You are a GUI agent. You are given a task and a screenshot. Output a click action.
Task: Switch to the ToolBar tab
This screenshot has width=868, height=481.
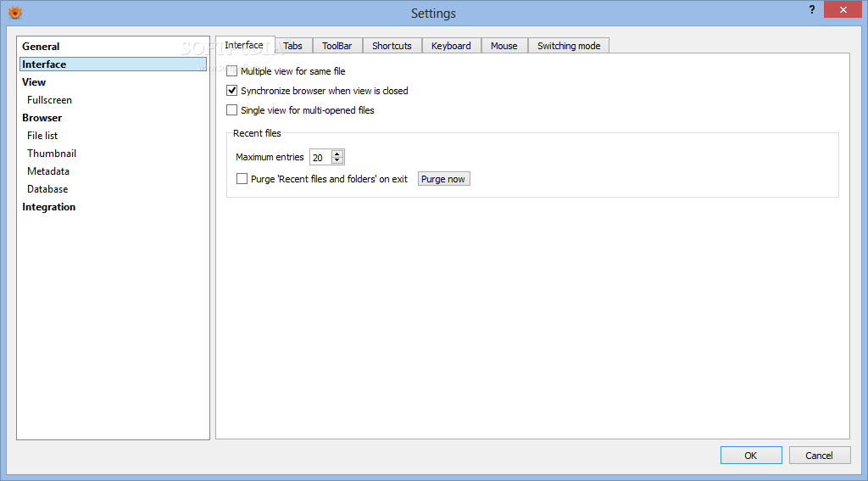pyautogui.click(x=337, y=46)
